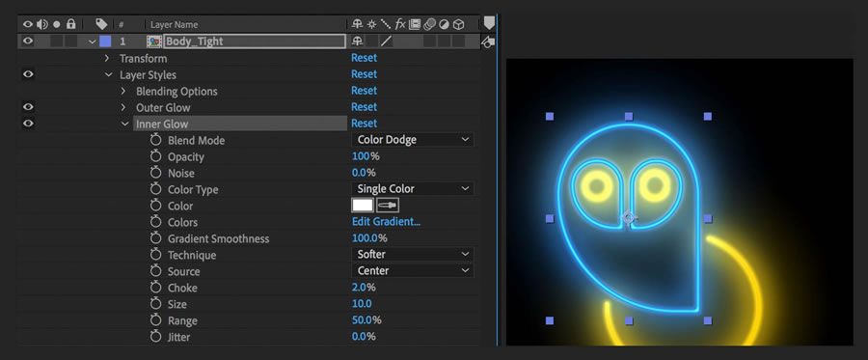Click the Lock column header icon
Image resolution: width=868 pixels, height=360 pixels.
pyautogui.click(x=70, y=24)
